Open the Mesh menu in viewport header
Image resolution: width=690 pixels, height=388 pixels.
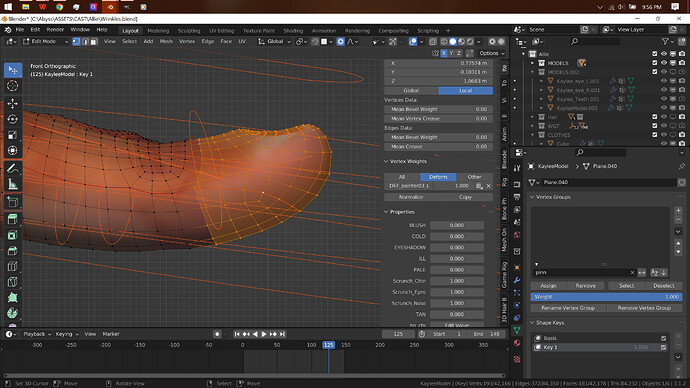pos(166,41)
